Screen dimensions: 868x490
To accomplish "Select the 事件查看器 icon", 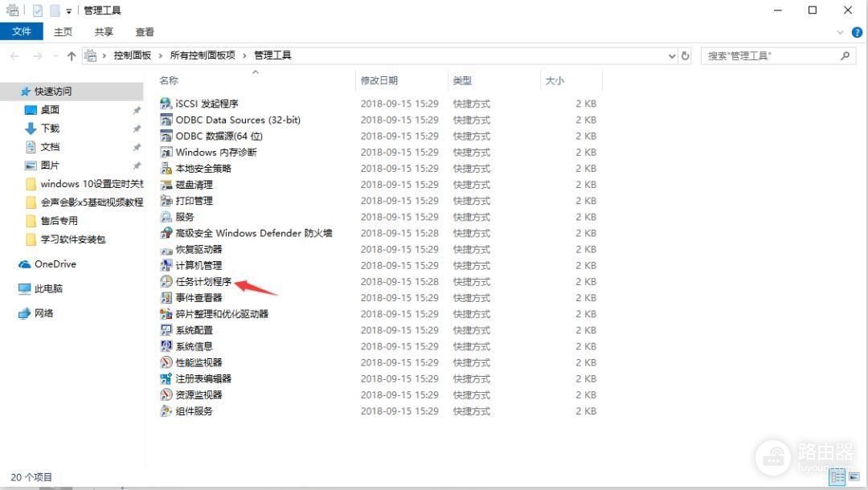I will tap(166, 297).
